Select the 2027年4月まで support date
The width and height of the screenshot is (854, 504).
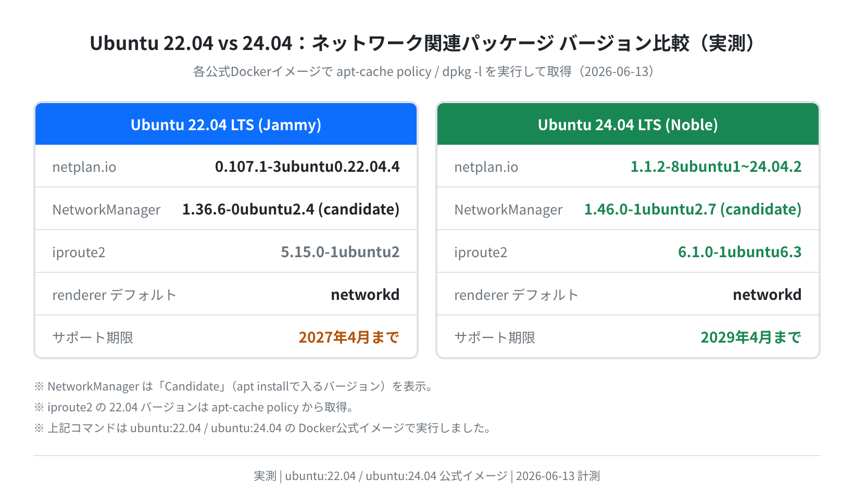tap(349, 337)
